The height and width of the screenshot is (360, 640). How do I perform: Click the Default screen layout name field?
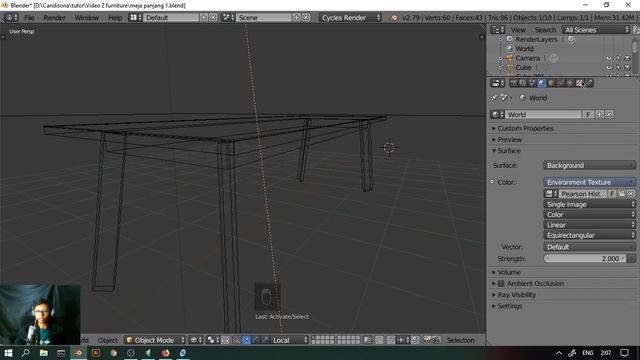pyautogui.click(x=171, y=18)
